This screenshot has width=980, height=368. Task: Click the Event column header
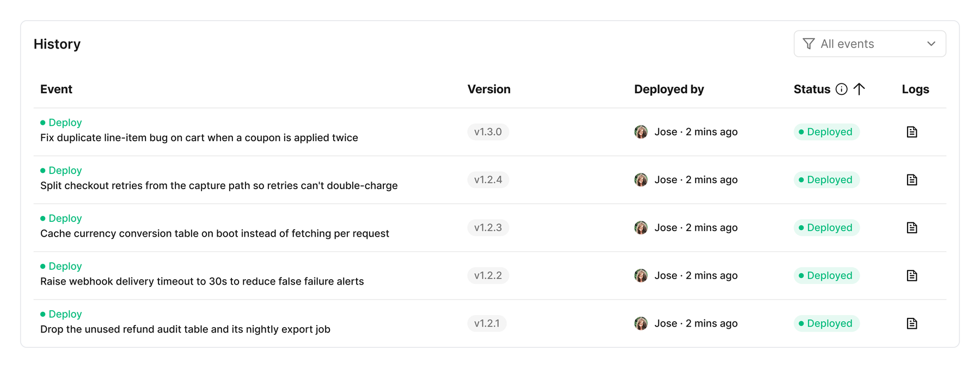(x=56, y=89)
